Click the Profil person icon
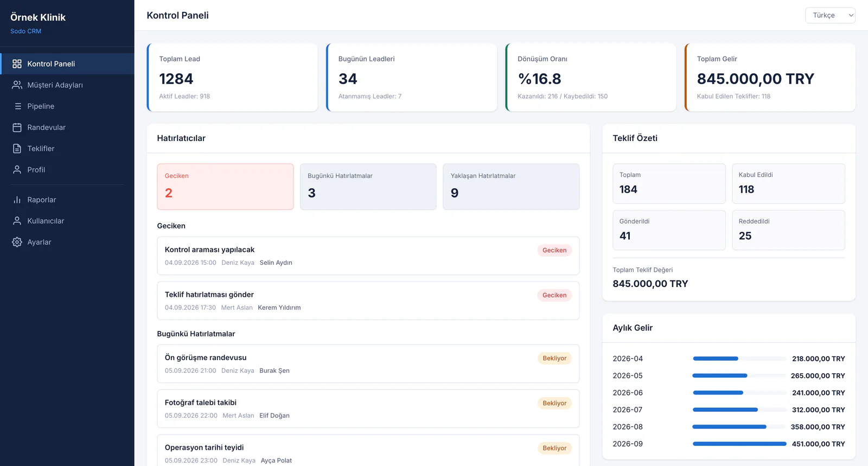This screenshot has width=868, height=466. tap(17, 170)
